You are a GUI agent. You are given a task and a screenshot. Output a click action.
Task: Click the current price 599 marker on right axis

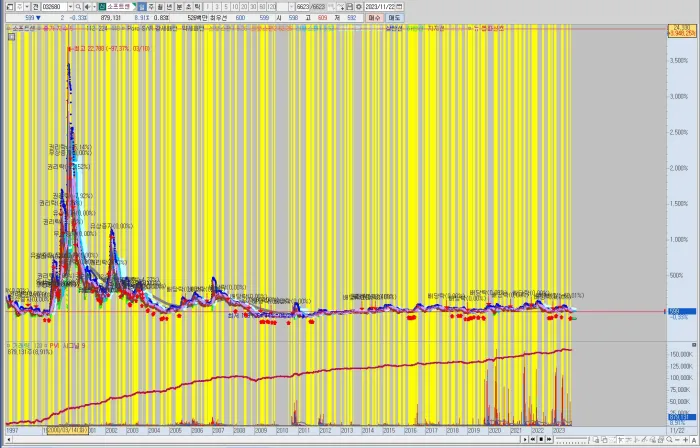tap(682, 311)
